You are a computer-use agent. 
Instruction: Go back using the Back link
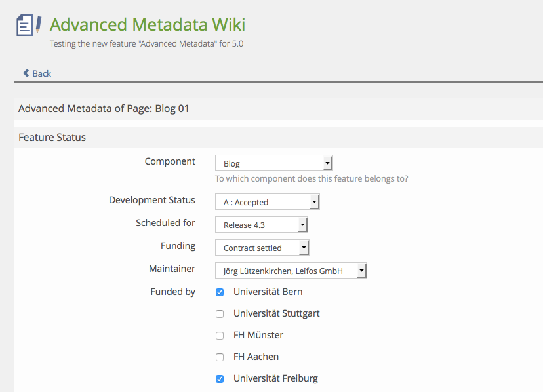click(x=37, y=73)
